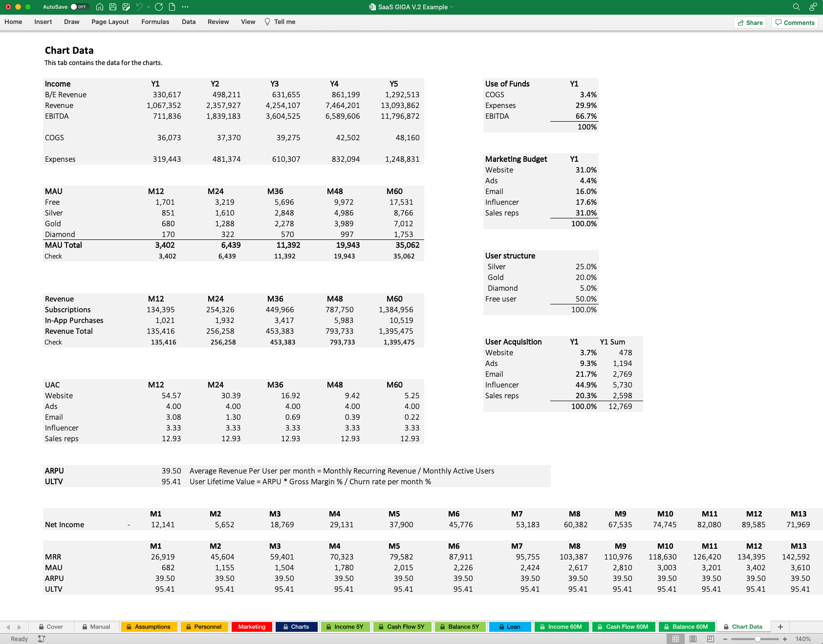Open the View ribbon tab
The width and height of the screenshot is (823, 644).
pos(248,22)
